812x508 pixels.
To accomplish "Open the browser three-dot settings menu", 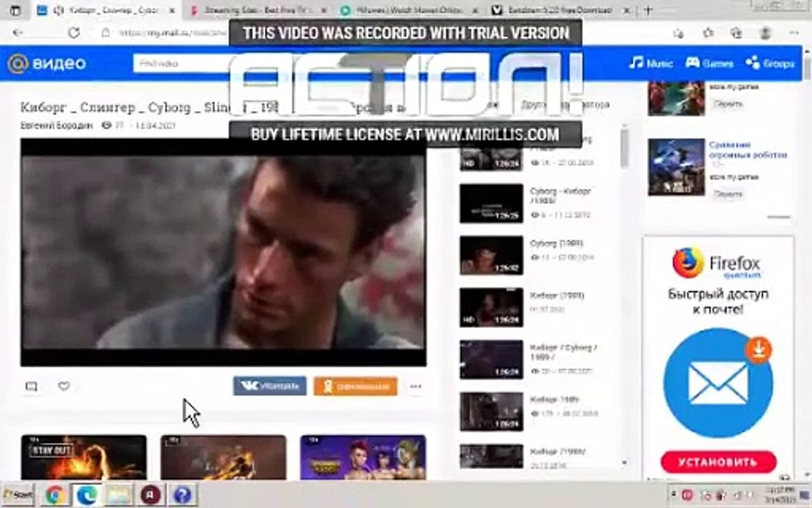I will [x=794, y=33].
